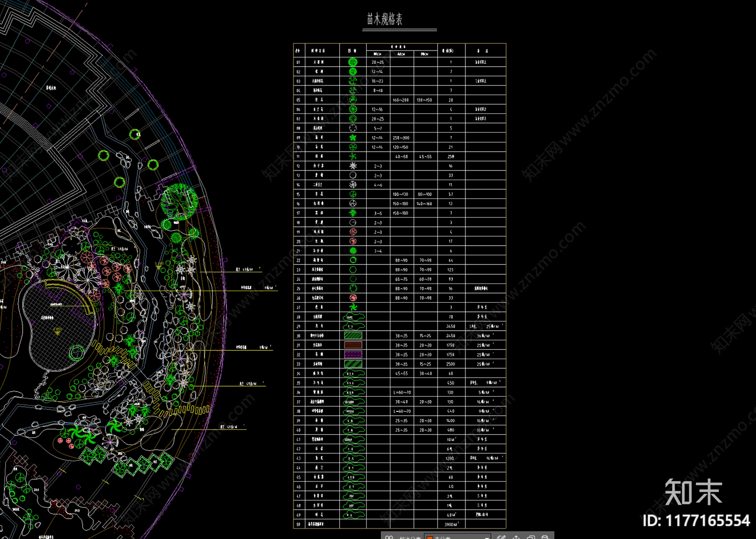Click the quantity 3450 cell

pos(451,326)
